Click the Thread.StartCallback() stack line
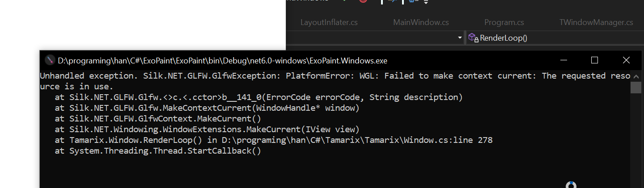Viewport: 644px width, 188px height. click(157, 151)
